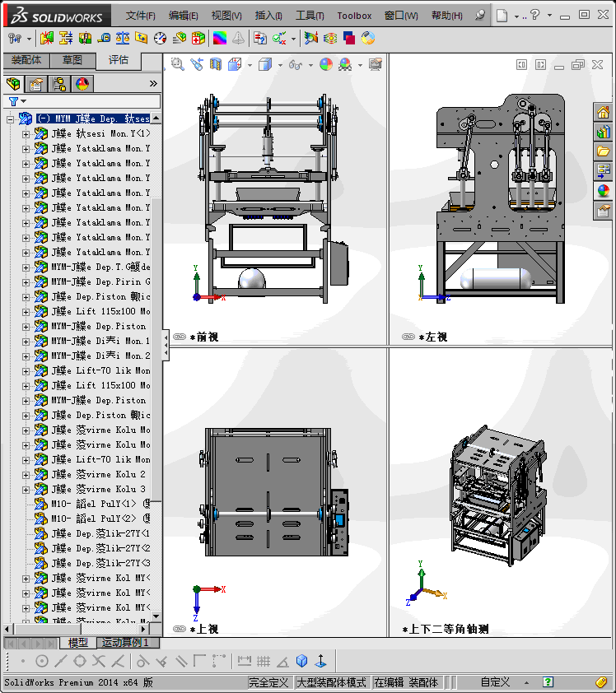
Task: Open the Design Library task pane
Action: [603, 132]
